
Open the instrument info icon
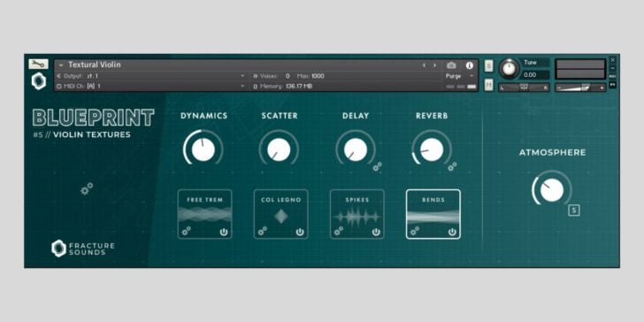(x=469, y=65)
